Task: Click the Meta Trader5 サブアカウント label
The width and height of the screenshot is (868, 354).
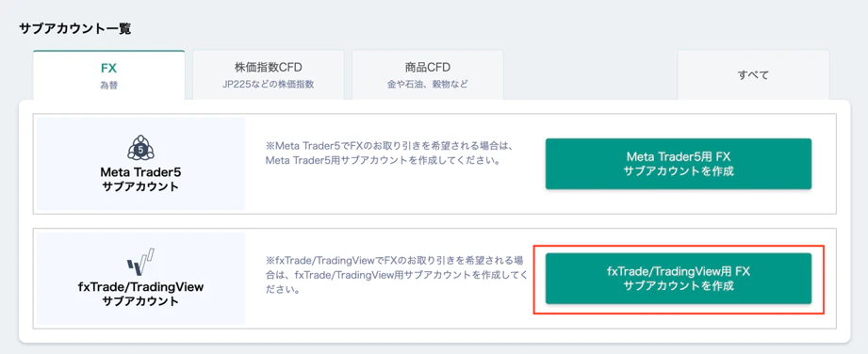Action: [140, 180]
